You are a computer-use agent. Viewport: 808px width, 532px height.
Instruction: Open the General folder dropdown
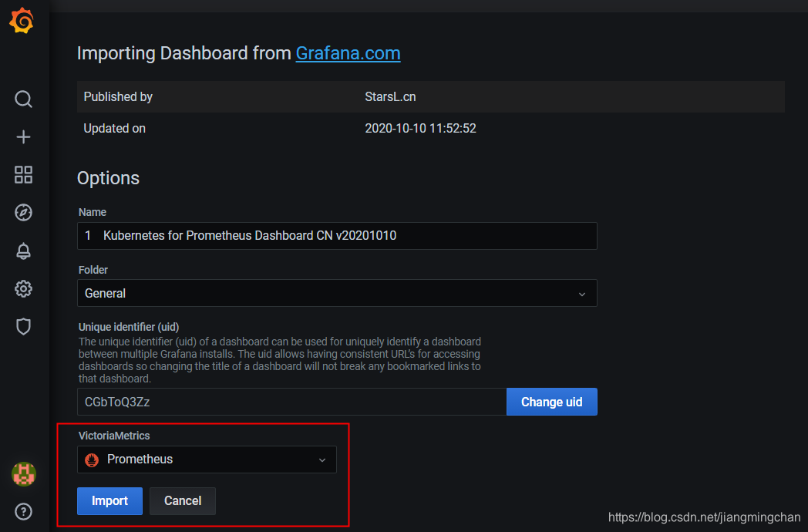coord(337,293)
